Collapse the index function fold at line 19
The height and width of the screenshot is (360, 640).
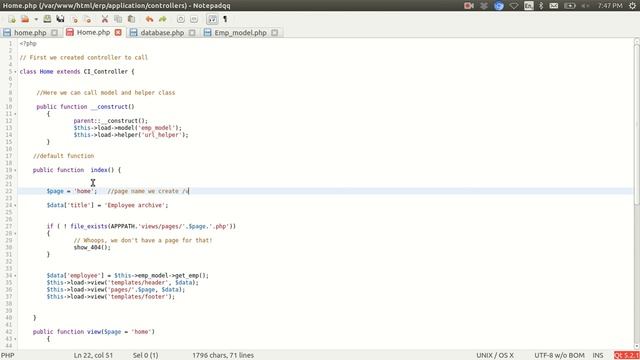coord(16,170)
